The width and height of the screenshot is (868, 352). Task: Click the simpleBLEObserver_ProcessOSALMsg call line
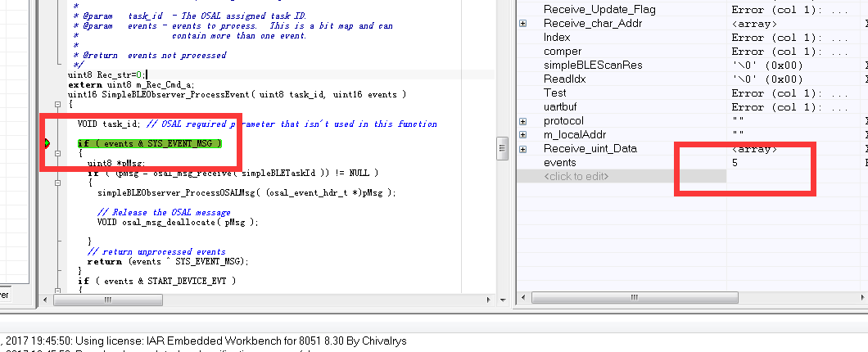pos(247,192)
